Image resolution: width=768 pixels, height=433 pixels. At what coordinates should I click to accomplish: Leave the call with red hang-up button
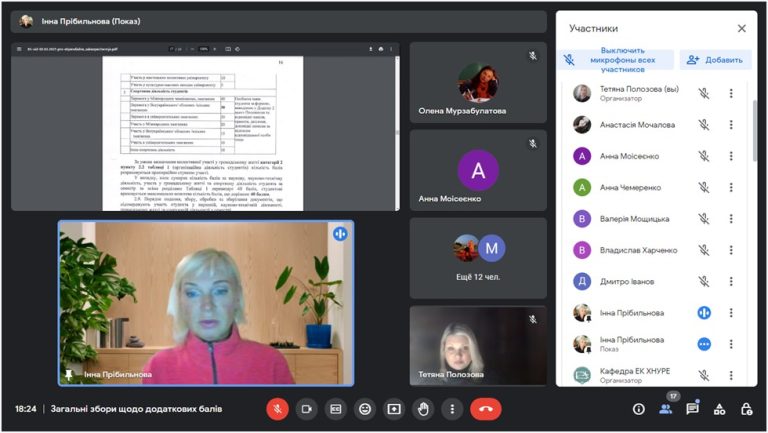click(485, 409)
